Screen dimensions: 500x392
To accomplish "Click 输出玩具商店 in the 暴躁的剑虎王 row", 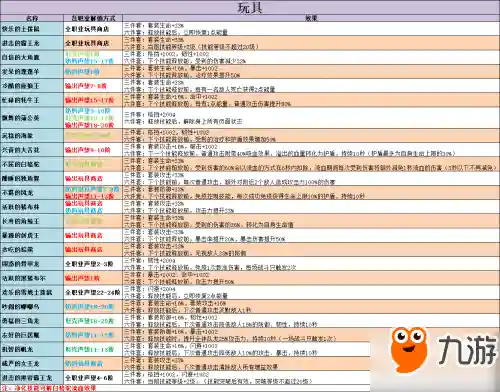I will pos(84,236).
